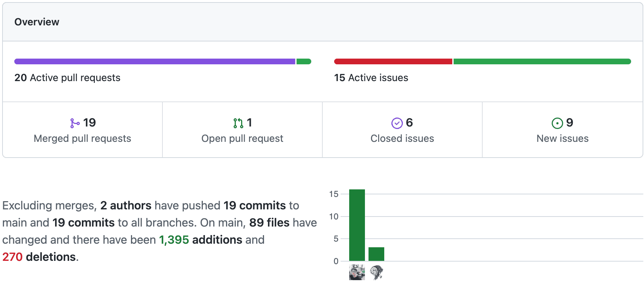
Task: Open the first contributor's avatar under the tall bar
Action: pyautogui.click(x=357, y=272)
